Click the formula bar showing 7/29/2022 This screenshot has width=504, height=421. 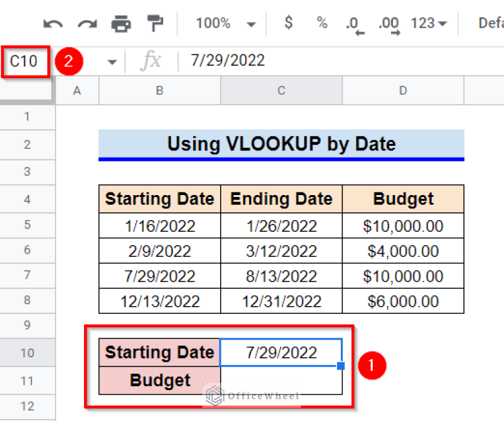(x=329, y=61)
